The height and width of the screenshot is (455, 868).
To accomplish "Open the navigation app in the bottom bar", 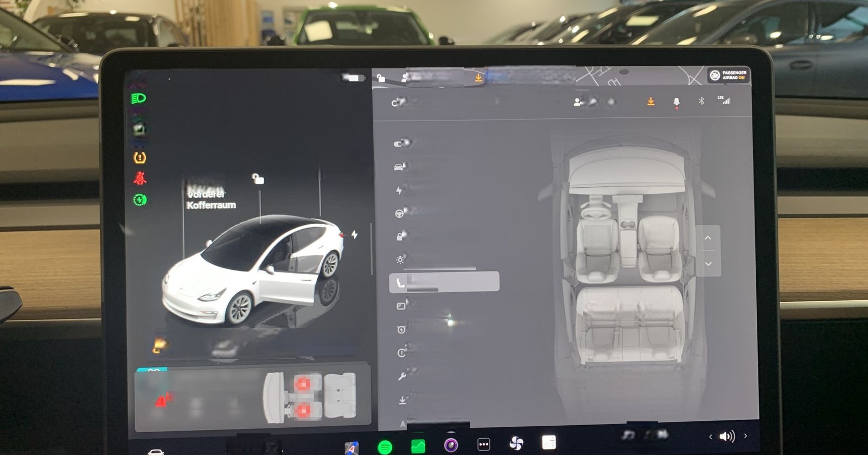I will coord(352,448).
